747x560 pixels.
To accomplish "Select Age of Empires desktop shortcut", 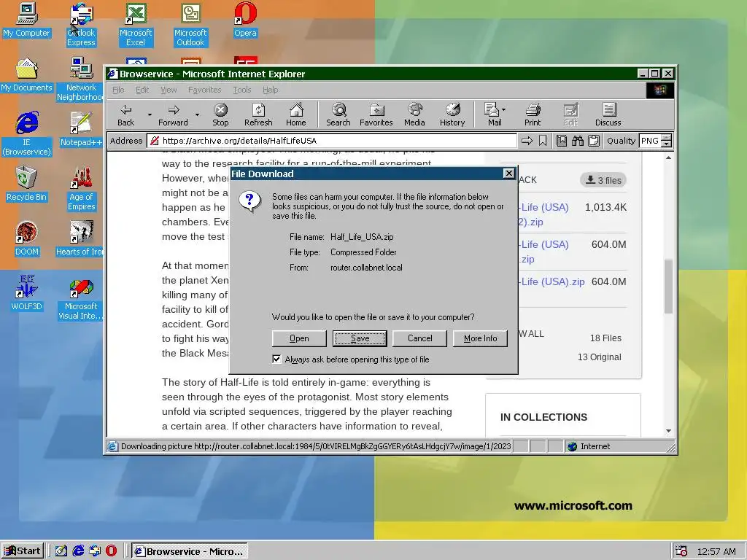I will tap(81, 189).
